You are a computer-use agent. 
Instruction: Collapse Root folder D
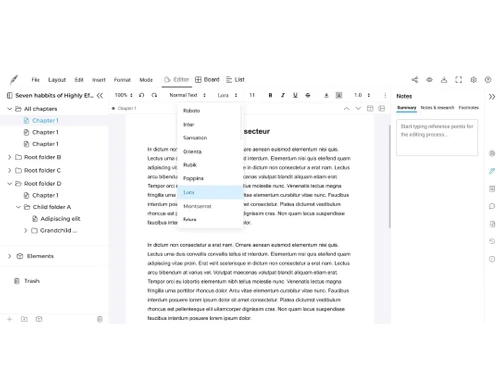10,184
